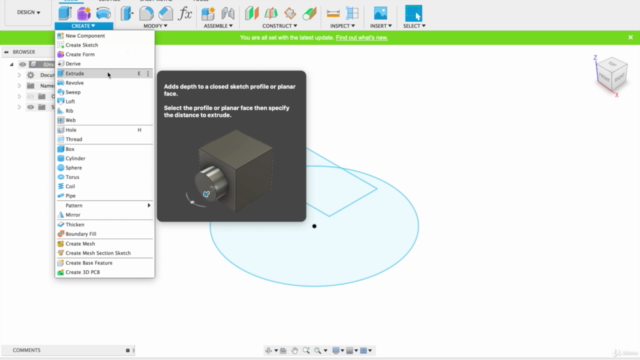
Task: Choose Revolve in the Create menu
Action: pos(105,83)
